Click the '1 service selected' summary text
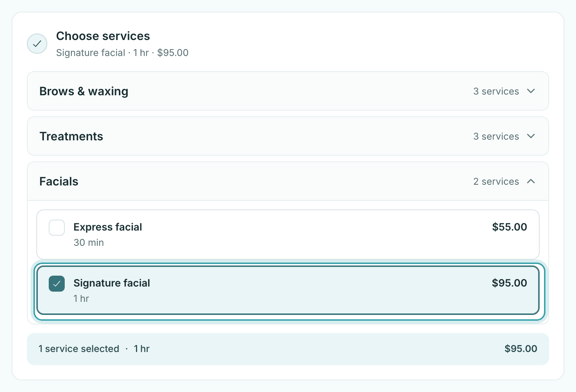Image resolution: width=576 pixels, height=392 pixels. (79, 349)
